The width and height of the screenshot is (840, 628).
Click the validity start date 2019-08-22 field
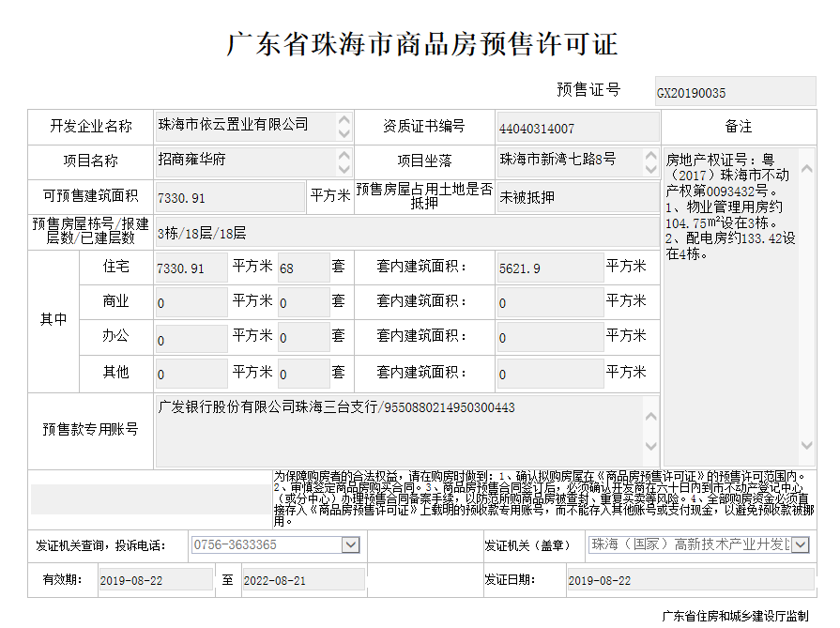coord(155,580)
